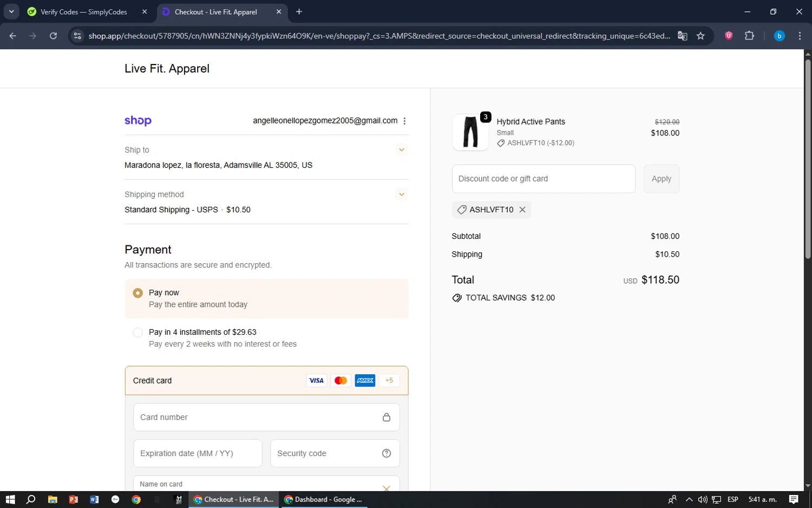Remove the ASHLVFT10 discount code

click(522, 210)
